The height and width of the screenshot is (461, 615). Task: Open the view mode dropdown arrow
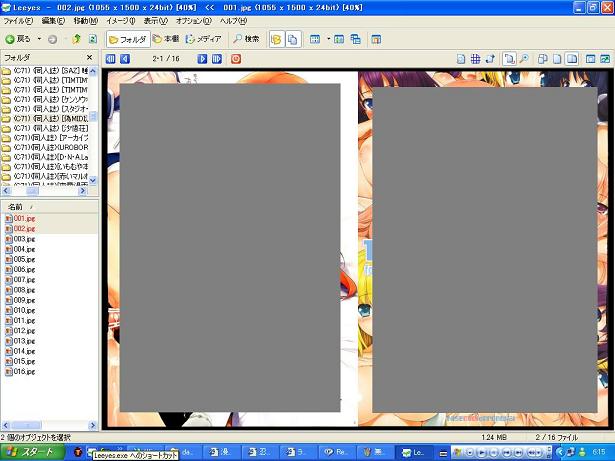point(328,39)
